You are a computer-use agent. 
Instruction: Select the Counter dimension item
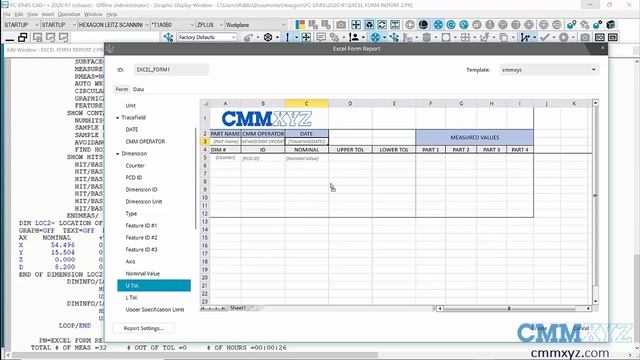click(135, 166)
